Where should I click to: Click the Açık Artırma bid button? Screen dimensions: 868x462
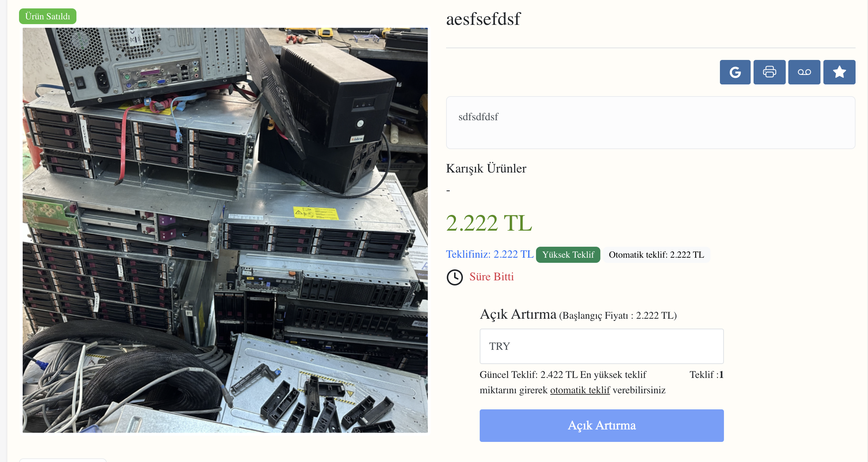click(x=601, y=425)
